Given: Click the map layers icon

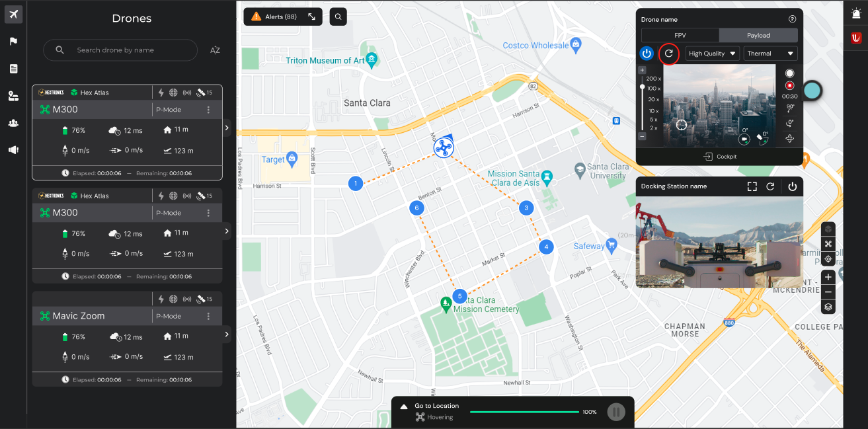Looking at the screenshot, I should click(828, 307).
